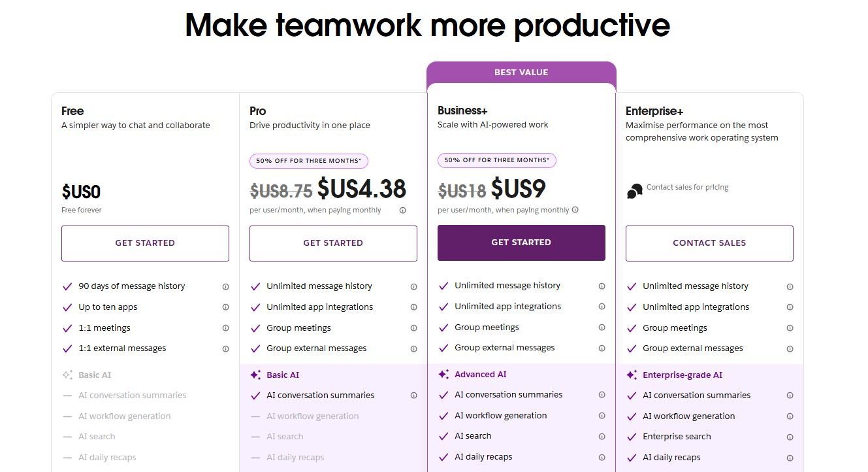The width and height of the screenshot is (868, 472).
Task: Click info icon for Enterprise+ Group meetings
Action: [x=790, y=328]
